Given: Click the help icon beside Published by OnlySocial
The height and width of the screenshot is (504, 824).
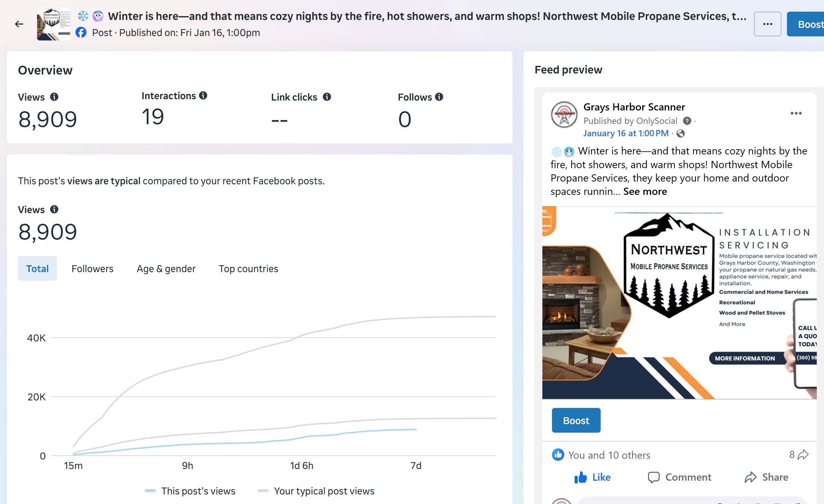Looking at the screenshot, I should pos(687,121).
